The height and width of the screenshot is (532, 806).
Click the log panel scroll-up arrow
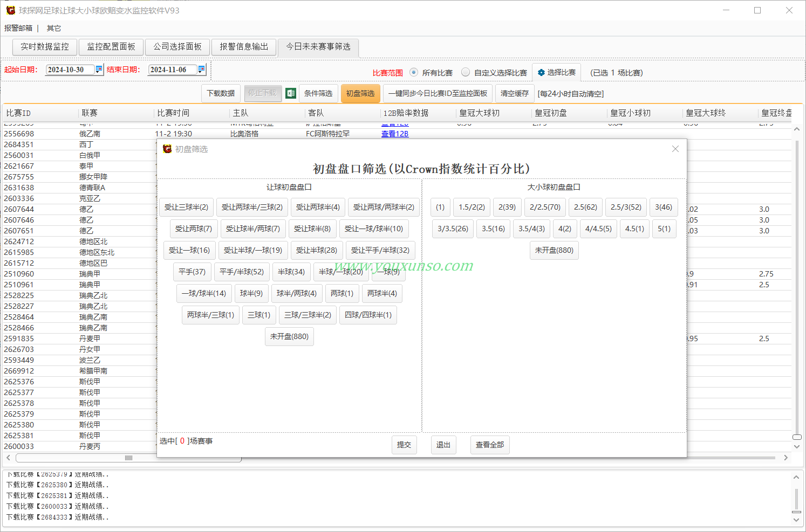(x=796, y=477)
